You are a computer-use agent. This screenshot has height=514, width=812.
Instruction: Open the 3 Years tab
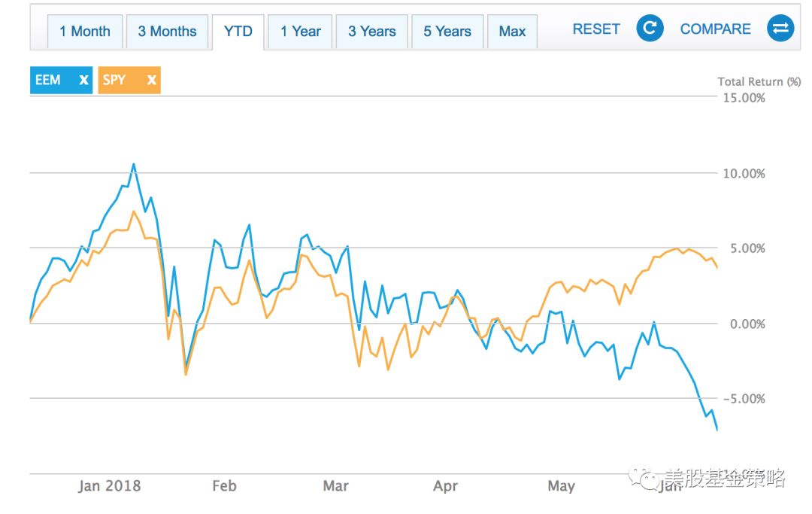372,32
